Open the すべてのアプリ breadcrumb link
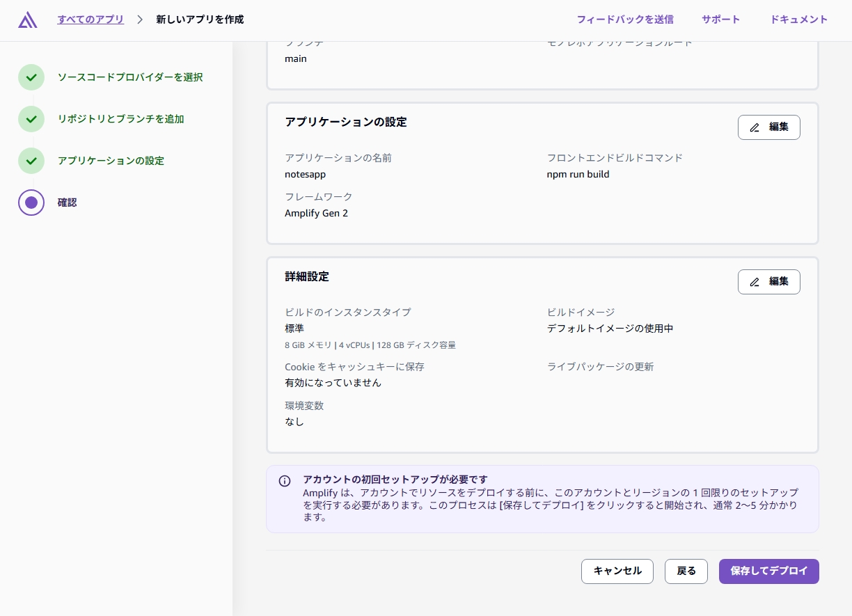 coord(90,19)
